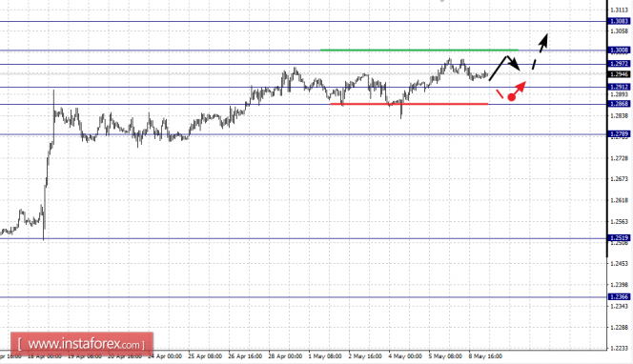The image size is (633, 364).
Task: Click the 1.3083 price level label
Action: 619,21
